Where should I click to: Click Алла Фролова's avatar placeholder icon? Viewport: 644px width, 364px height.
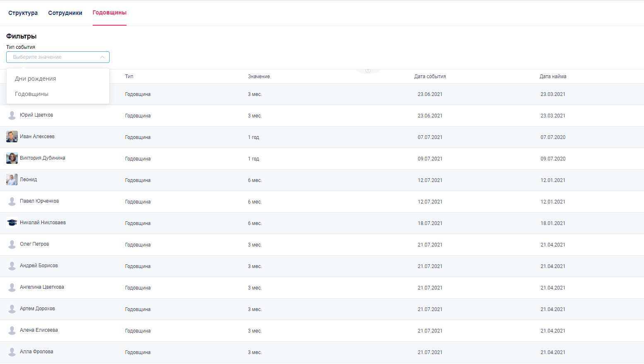tap(12, 352)
